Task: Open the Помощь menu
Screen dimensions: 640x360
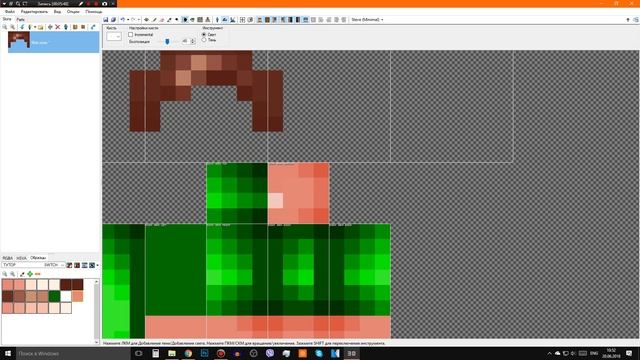Action: point(93,11)
